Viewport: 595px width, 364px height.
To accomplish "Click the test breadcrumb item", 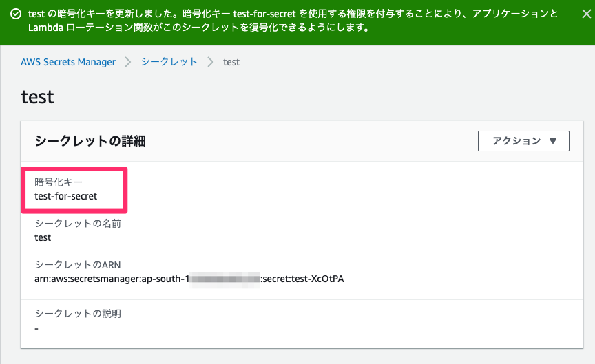I will 231,62.
